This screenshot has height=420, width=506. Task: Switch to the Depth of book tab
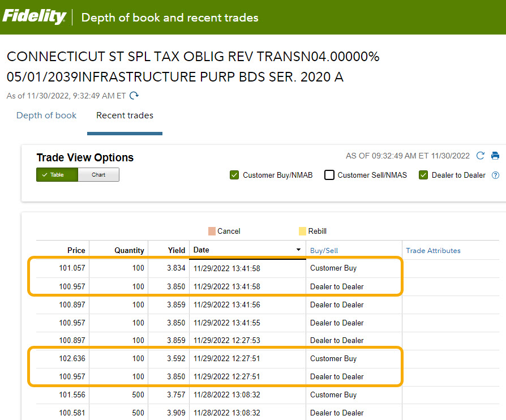(46, 115)
